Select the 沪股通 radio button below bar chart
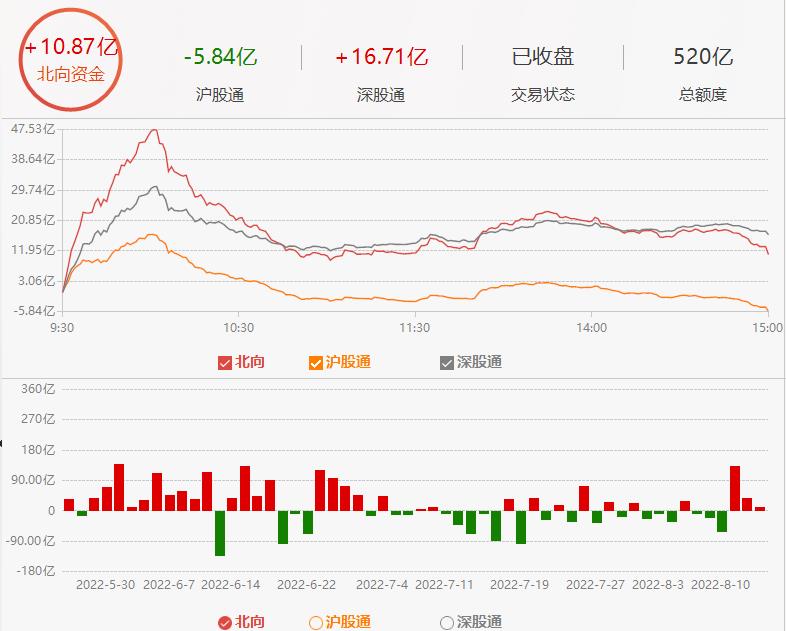 click(316, 623)
